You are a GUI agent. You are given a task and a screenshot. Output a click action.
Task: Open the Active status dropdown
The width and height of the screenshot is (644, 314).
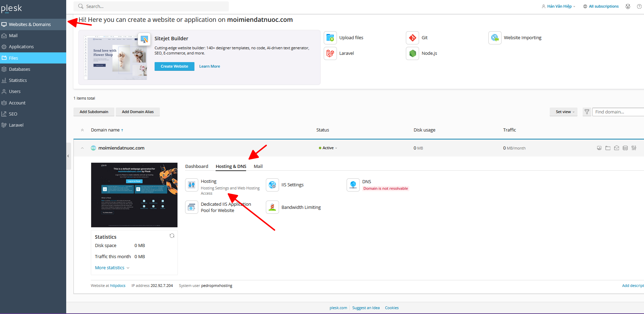coord(328,148)
